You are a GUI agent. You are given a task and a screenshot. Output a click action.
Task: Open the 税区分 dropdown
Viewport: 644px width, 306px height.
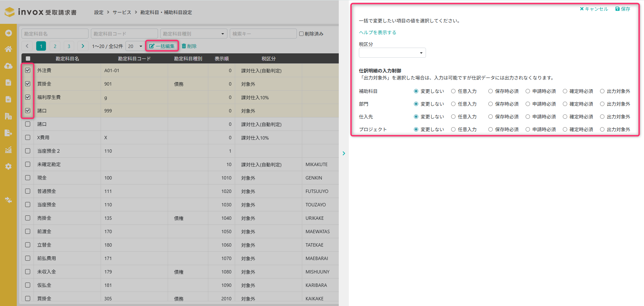[392, 53]
